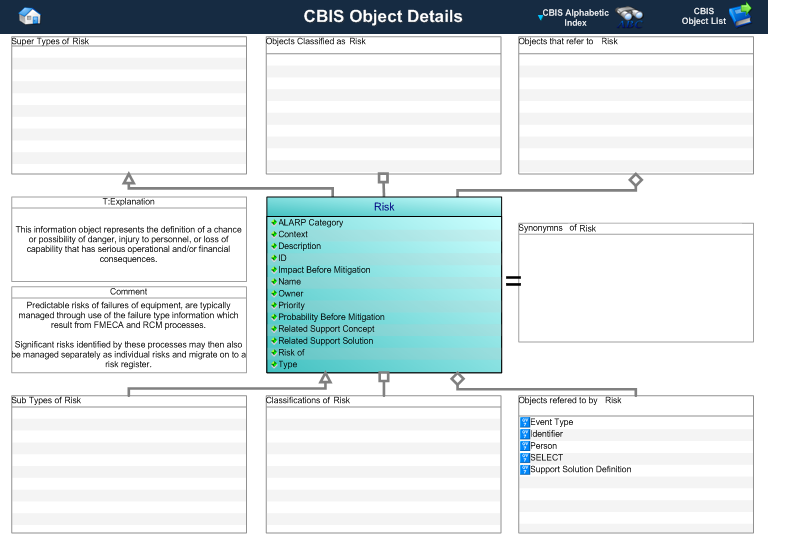Image resolution: width=800 pixels, height=555 pixels.
Task: Click the bullet next to Probability Before Mitigation
Action: point(274,317)
